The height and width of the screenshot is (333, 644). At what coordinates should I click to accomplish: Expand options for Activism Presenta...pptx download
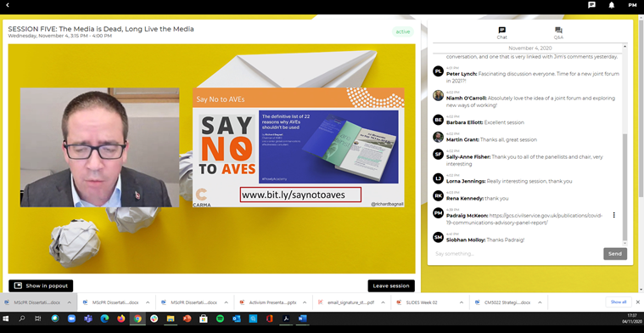(305, 302)
